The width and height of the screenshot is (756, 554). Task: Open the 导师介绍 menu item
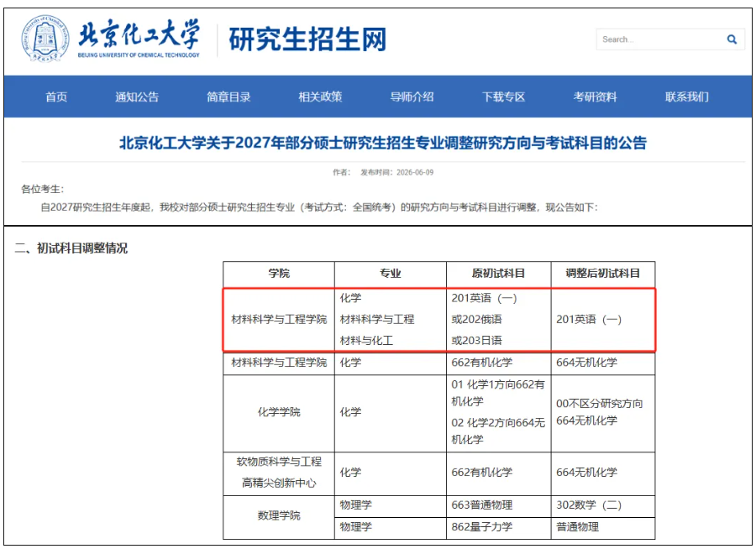pyautogui.click(x=412, y=97)
